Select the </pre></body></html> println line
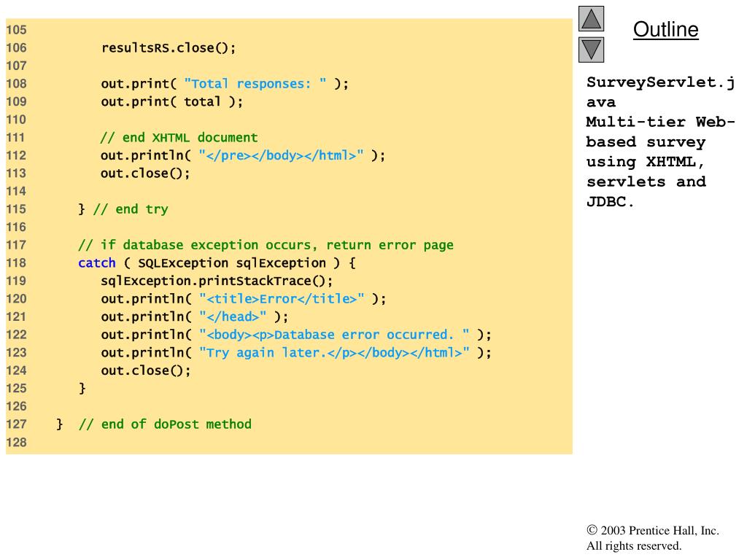This screenshot has width=747, height=560. 242,156
